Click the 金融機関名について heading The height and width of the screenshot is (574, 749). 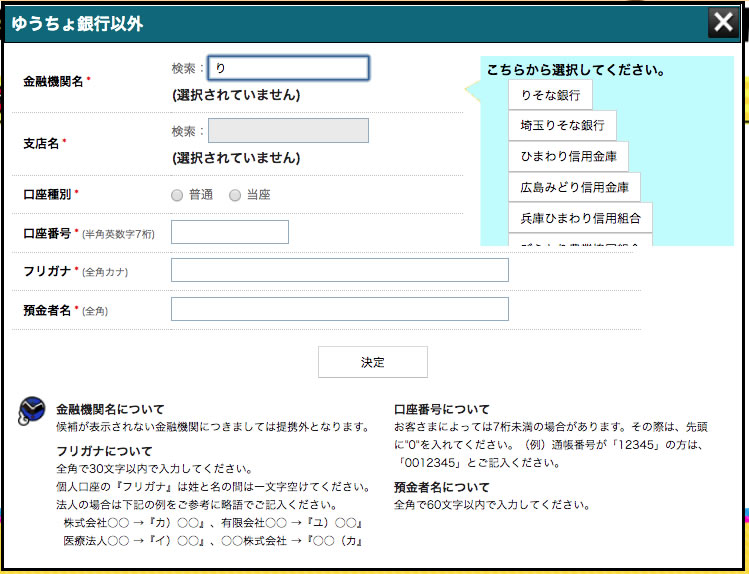click(110, 409)
